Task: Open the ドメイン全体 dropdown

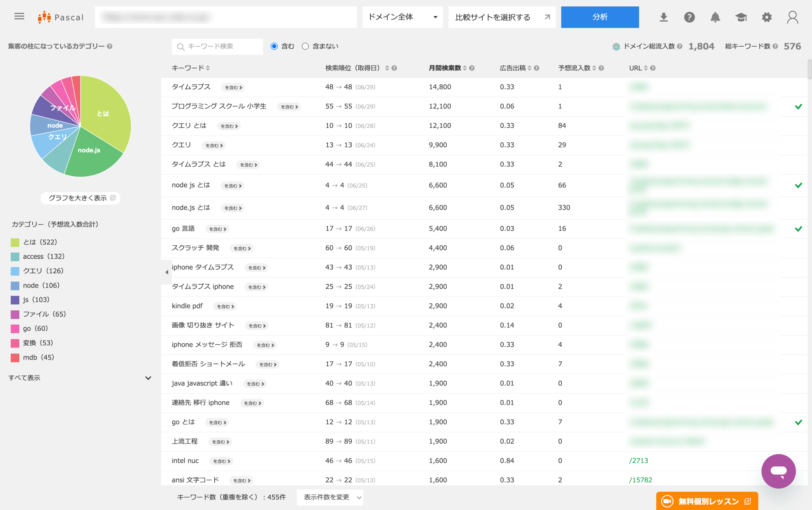Action: [403, 17]
